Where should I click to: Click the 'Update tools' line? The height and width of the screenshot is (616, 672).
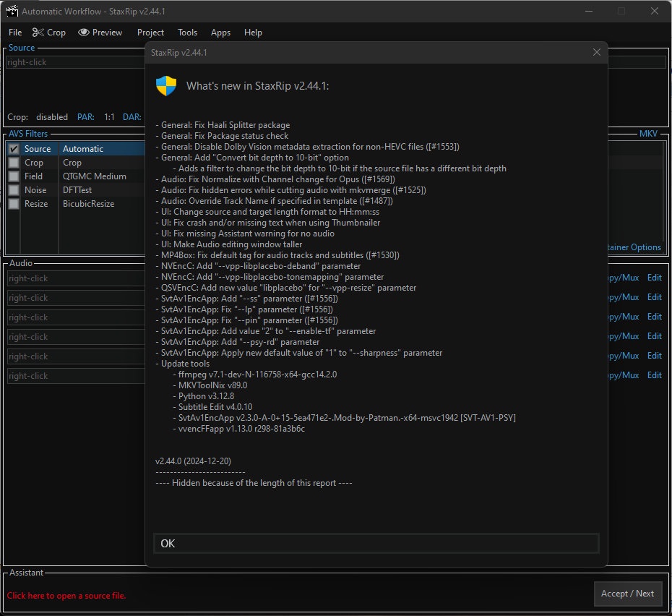183,364
